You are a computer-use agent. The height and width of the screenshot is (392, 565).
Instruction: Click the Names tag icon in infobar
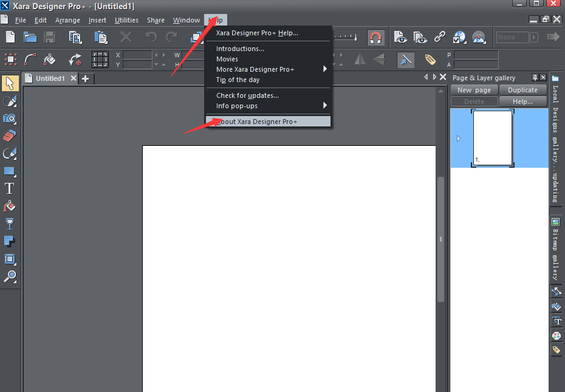pos(430,60)
